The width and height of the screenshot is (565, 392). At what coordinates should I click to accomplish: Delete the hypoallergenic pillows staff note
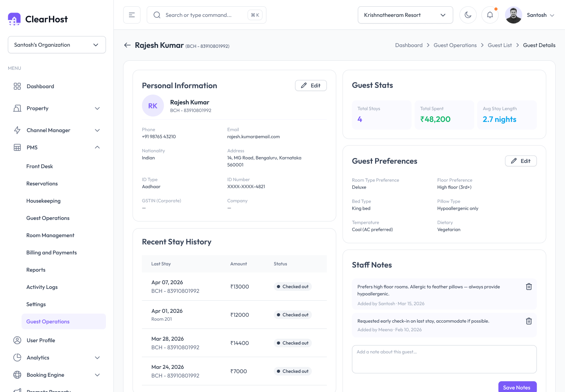tap(529, 287)
